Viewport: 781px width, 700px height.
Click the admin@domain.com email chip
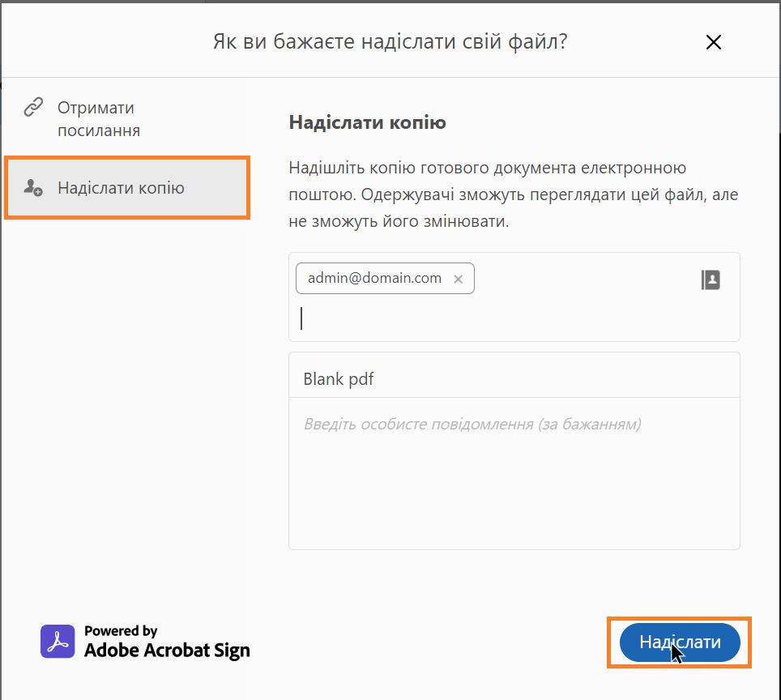point(385,278)
